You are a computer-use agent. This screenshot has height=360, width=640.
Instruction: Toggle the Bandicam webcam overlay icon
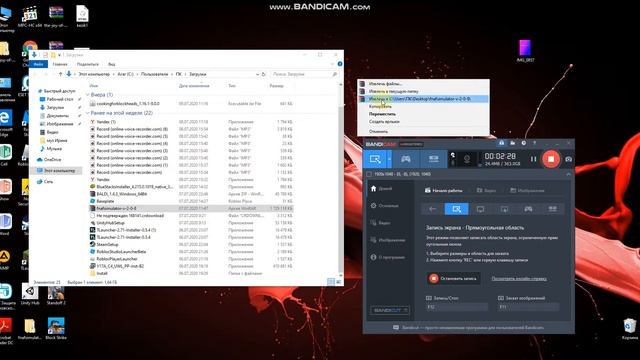(x=467, y=159)
